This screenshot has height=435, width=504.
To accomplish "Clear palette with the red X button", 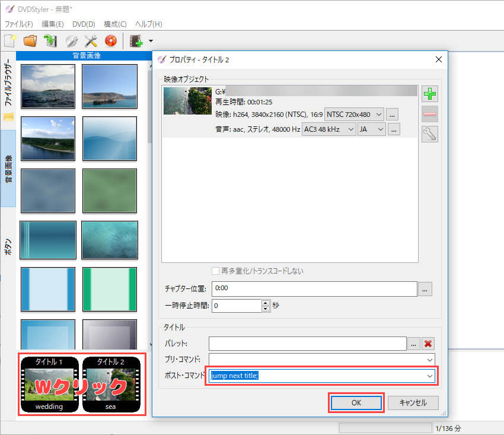I will coord(428,344).
